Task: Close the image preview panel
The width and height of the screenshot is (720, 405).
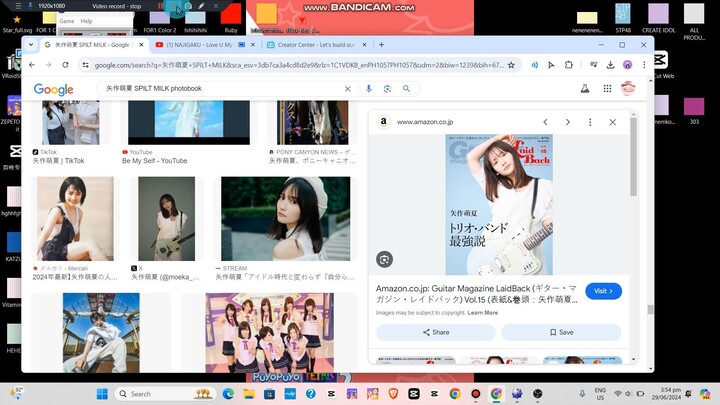Action: (613, 122)
